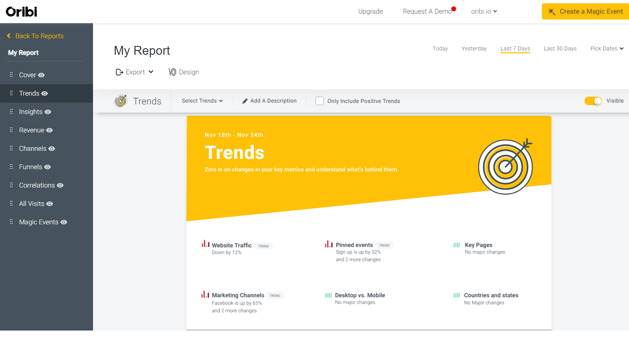Screen dimensions: 629x364
Task: Switch off the Visible toggle
Action: (x=593, y=101)
